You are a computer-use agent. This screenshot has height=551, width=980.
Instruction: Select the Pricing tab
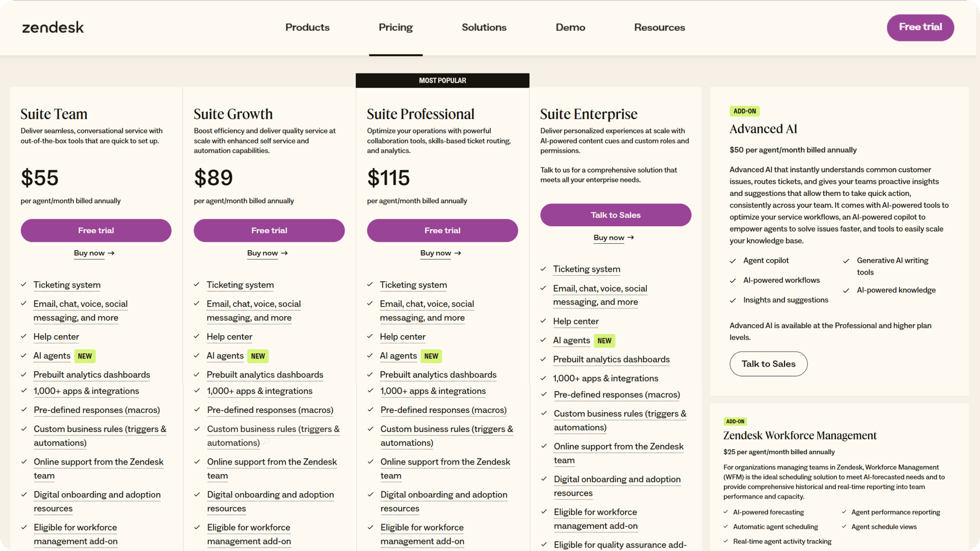point(395,27)
